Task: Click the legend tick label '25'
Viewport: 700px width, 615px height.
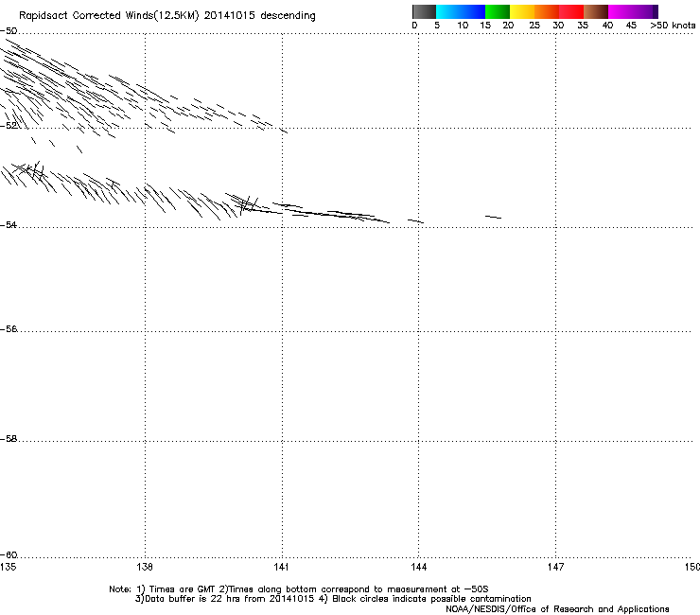Action: point(534,26)
